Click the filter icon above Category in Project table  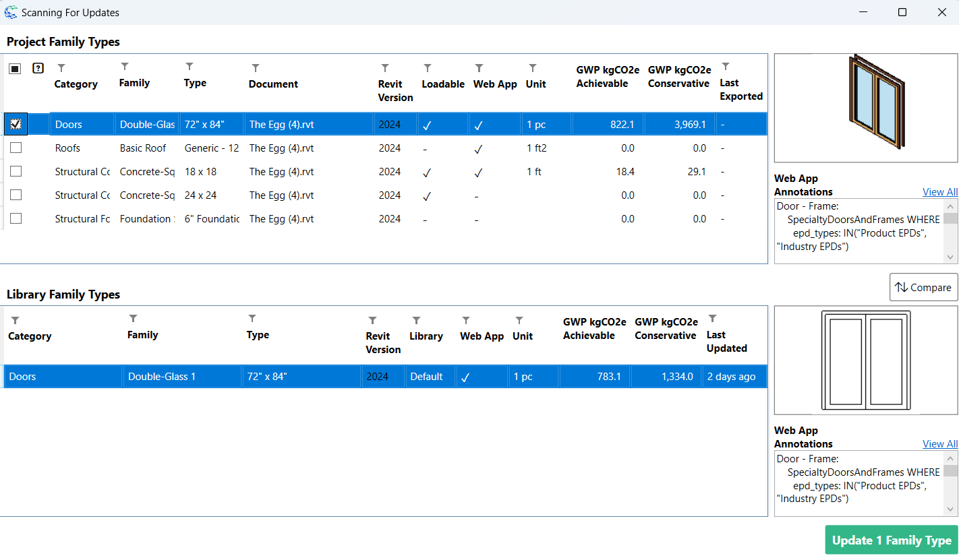(x=61, y=68)
